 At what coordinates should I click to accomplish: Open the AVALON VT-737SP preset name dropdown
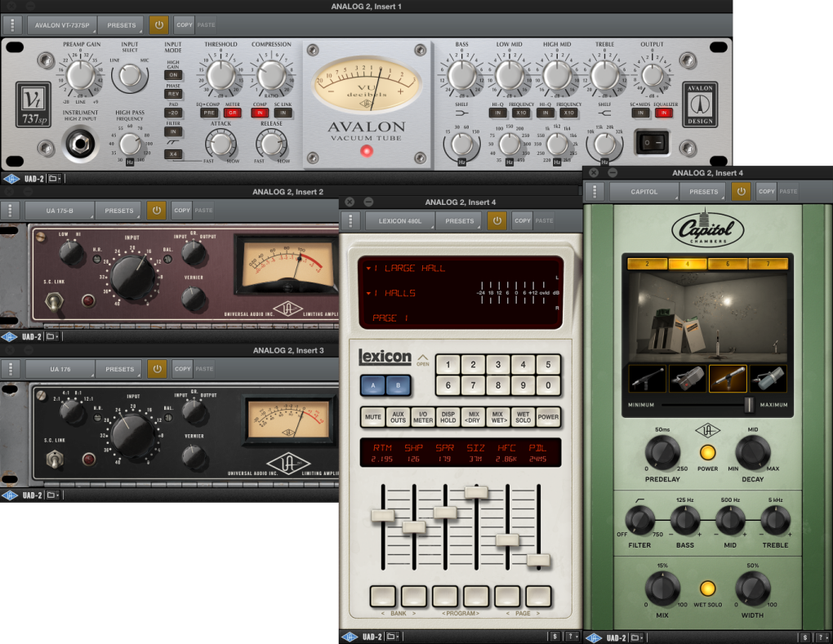pyautogui.click(x=62, y=25)
